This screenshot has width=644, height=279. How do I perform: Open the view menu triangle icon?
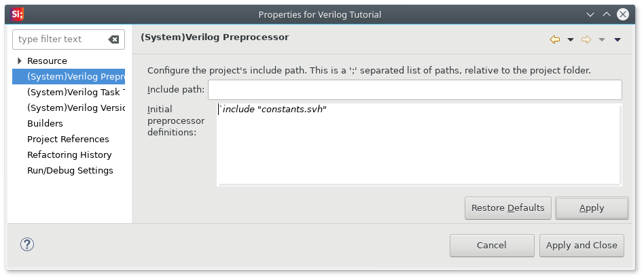(618, 40)
